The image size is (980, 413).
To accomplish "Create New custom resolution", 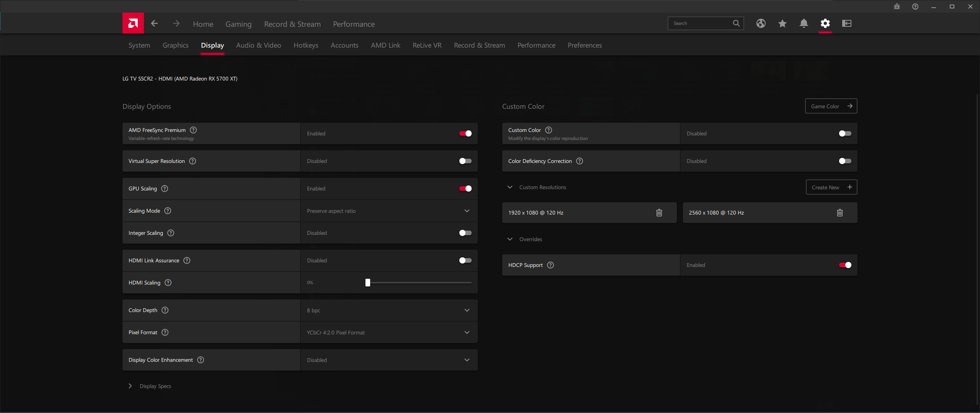I will [831, 187].
